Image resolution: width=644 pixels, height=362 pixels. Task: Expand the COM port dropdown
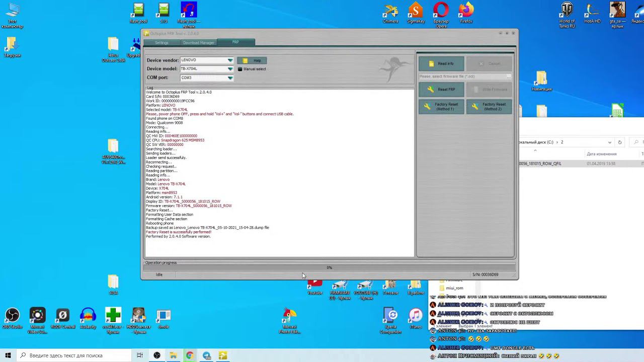tap(230, 78)
